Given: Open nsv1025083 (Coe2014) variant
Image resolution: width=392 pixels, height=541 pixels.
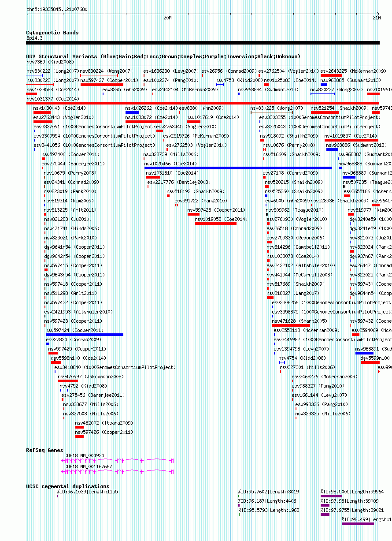Looking at the screenshot, I should pos(290,80).
